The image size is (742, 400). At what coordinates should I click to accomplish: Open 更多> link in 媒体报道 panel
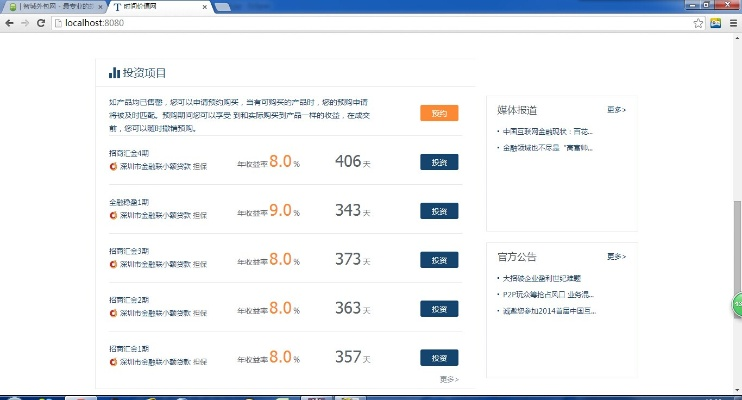point(617,109)
